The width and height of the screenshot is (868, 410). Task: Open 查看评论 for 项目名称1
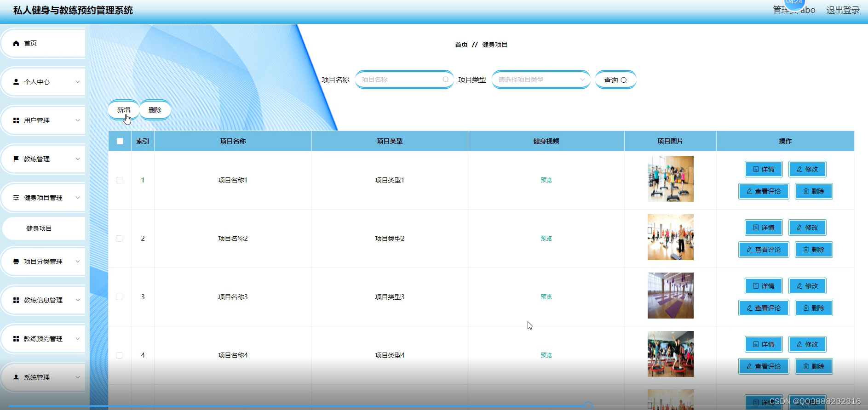(x=764, y=191)
